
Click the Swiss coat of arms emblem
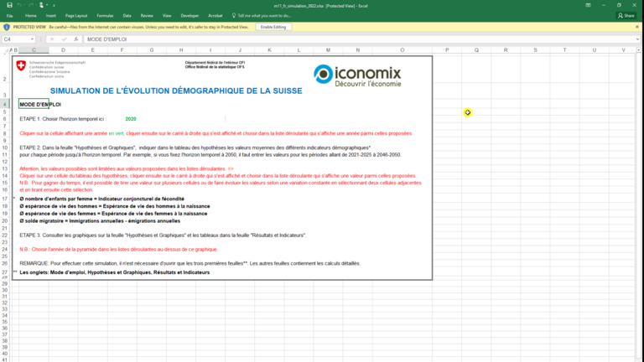(x=21, y=65)
